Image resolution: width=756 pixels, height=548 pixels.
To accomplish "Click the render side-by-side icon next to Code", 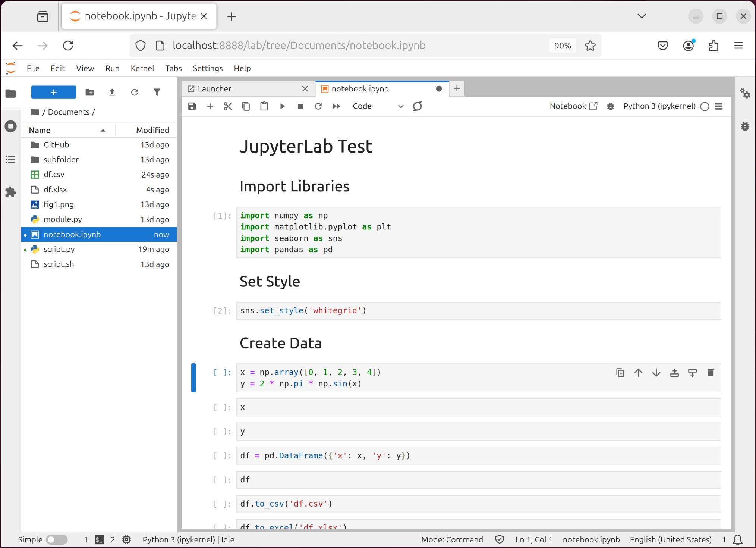I will tap(418, 106).
